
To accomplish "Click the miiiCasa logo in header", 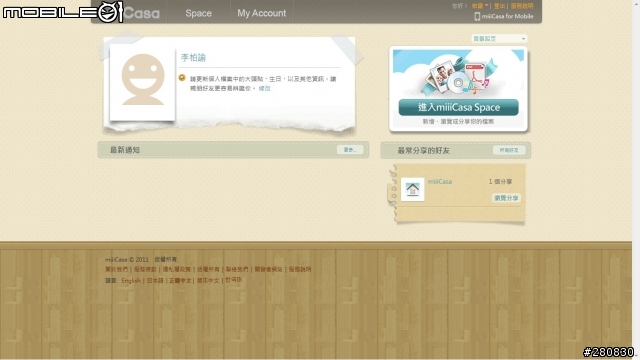I will click(x=141, y=13).
